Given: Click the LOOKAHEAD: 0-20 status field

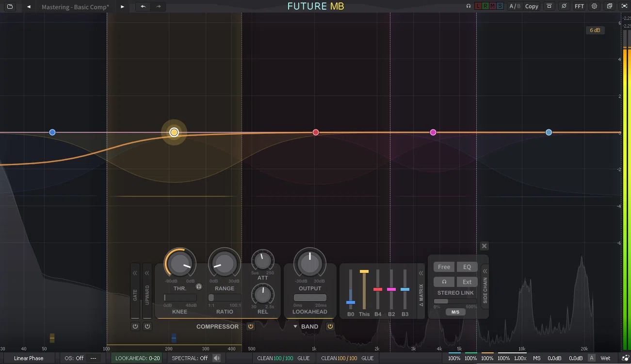Looking at the screenshot, I should [137, 358].
